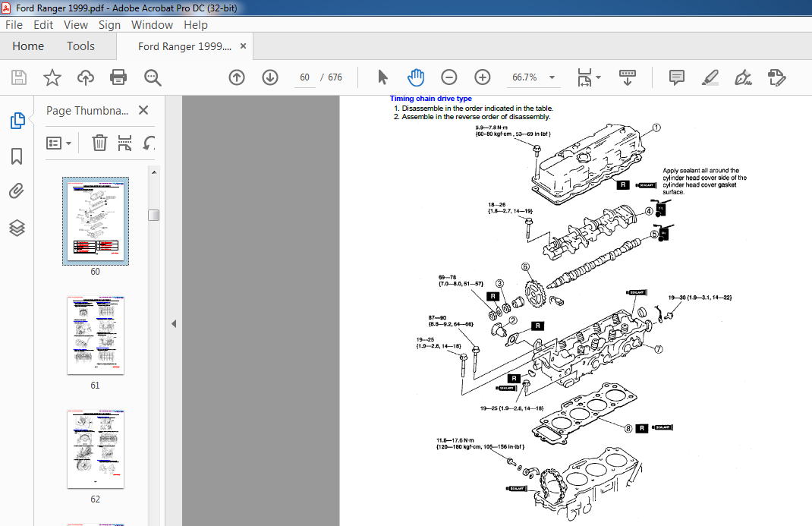The image size is (812, 526).
Task: Open the find text magnifier icon
Action: pyautogui.click(x=153, y=77)
